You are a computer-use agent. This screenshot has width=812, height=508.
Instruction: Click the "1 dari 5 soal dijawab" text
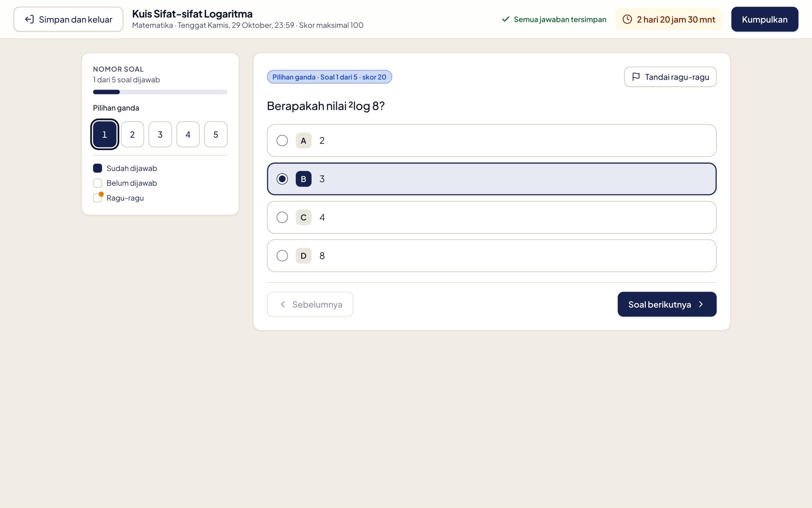pyautogui.click(x=126, y=80)
